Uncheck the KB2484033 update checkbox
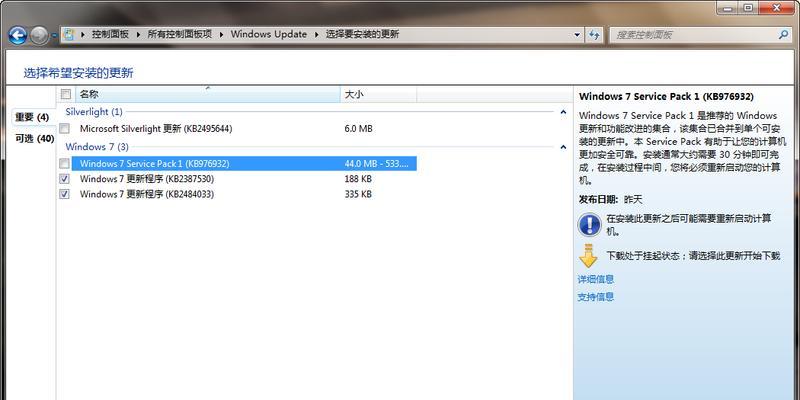The image size is (800, 400). 64,194
